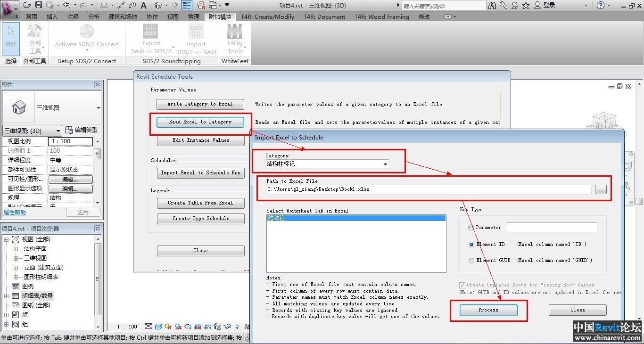Click the Tag by Category icon
This screenshot has width=644, height=344.
point(132,5)
